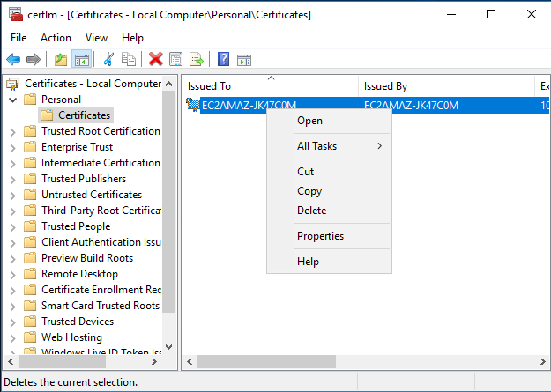Expand the Enterprise Trust node
Image resolution: width=551 pixels, height=392 pixels.
[13, 148]
